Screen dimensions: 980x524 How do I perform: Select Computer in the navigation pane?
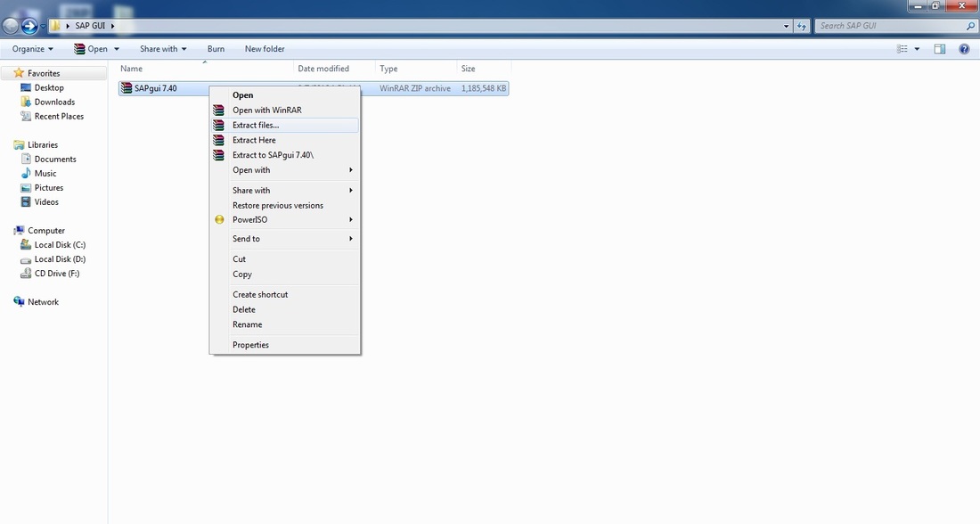(x=45, y=230)
